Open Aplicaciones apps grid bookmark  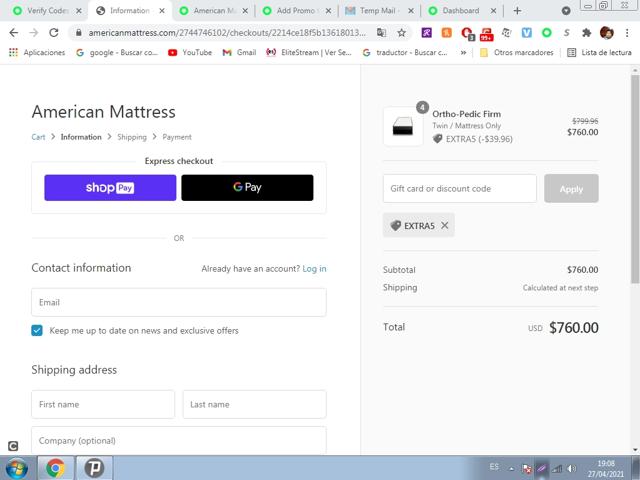tap(37, 52)
